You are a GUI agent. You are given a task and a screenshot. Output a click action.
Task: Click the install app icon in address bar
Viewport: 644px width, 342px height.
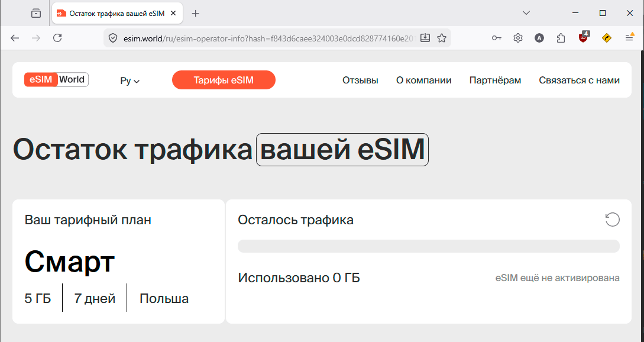click(x=426, y=38)
